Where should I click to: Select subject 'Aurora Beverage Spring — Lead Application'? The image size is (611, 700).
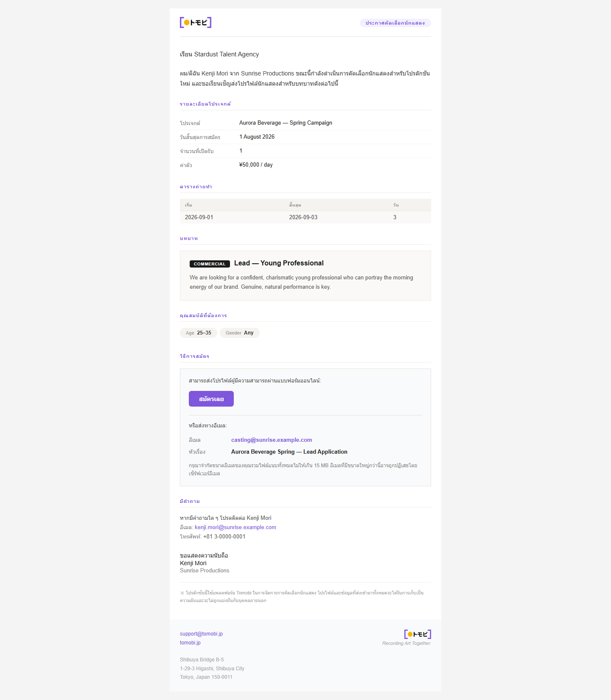tap(289, 452)
